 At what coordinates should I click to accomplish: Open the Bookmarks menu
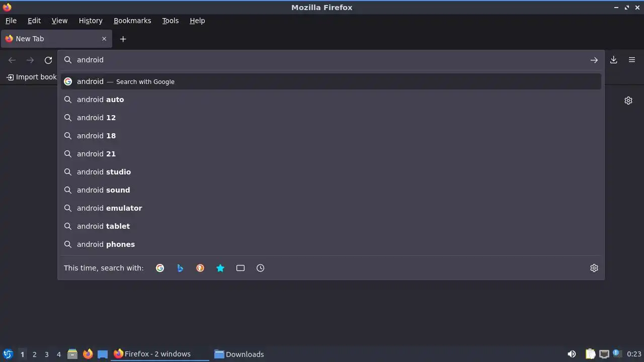point(132,21)
